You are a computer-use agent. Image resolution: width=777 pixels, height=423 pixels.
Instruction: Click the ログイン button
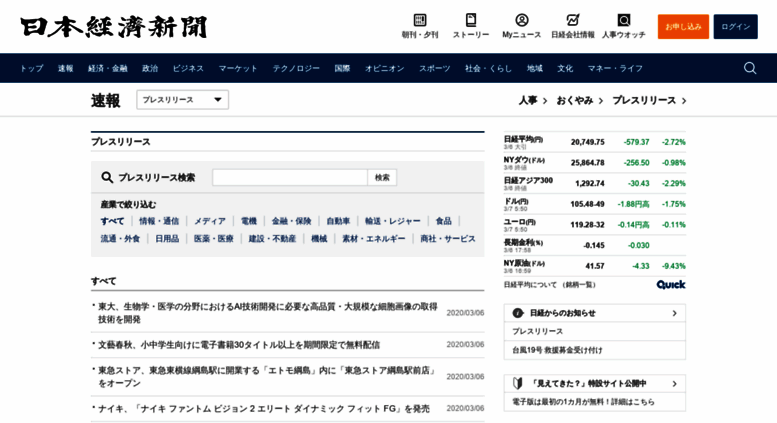point(735,27)
